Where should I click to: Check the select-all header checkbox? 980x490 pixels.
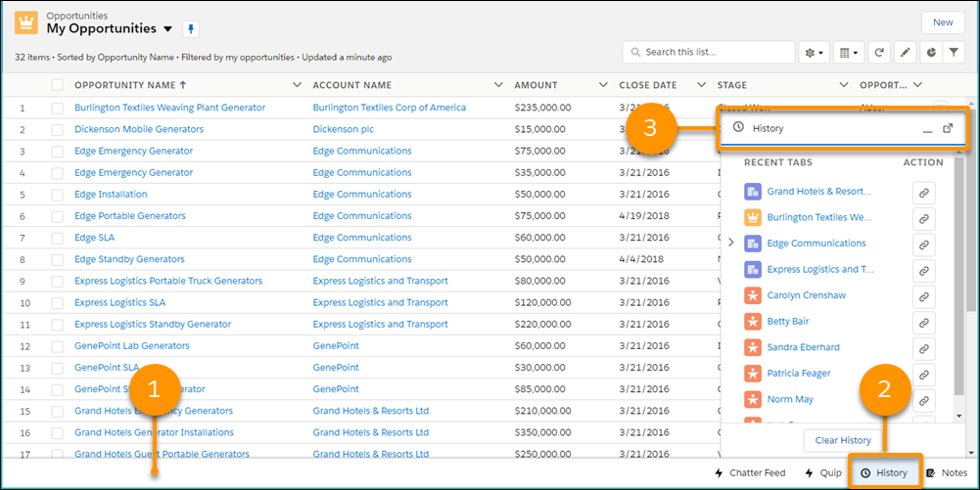57,86
